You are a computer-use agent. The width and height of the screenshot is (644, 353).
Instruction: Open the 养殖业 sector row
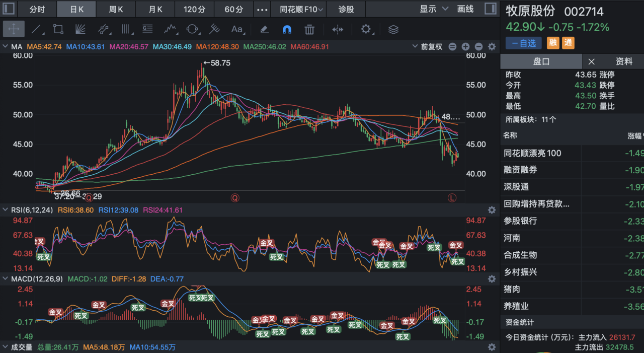572,306
